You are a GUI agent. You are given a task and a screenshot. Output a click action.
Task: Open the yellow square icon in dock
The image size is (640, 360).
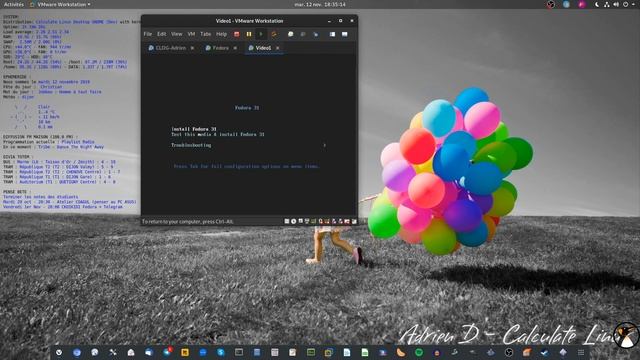[185, 352]
